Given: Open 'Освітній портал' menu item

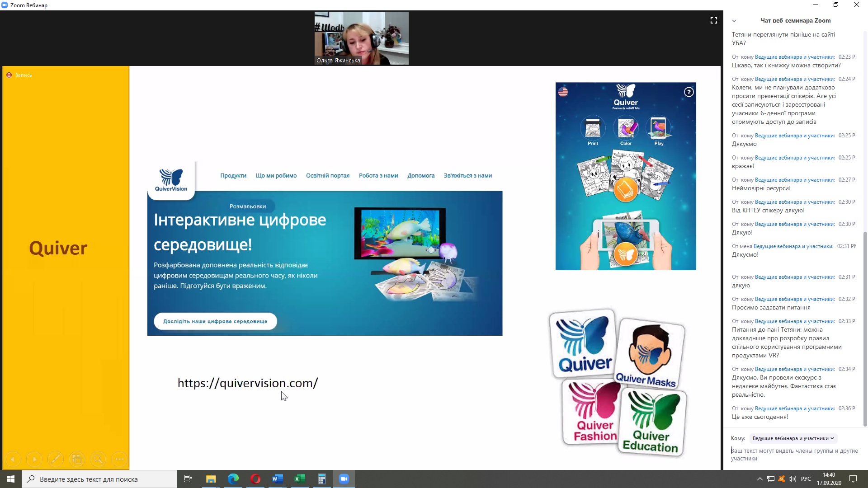Looking at the screenshot, I should 328,176.
